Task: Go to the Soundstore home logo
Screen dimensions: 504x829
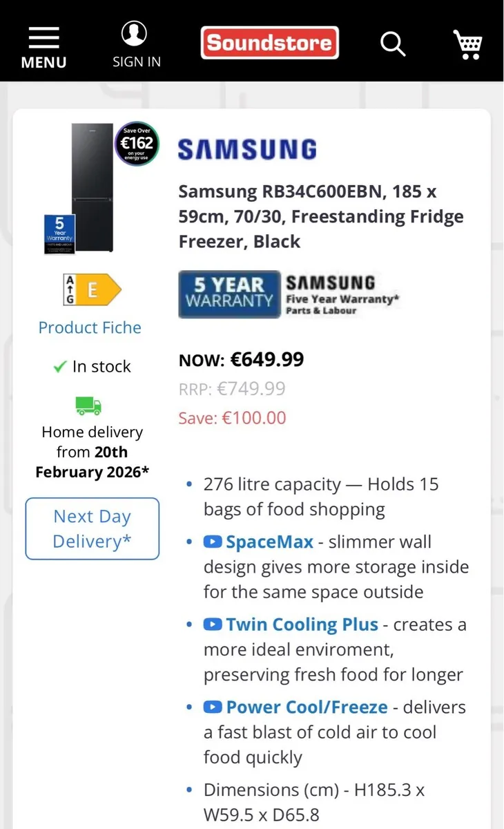Action: tap(270, 43)
